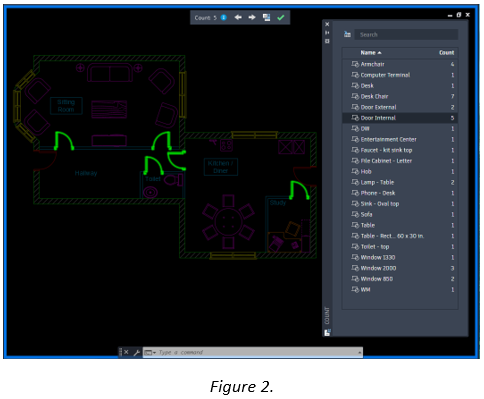Select the WM block row
Image resolution: width=484 pixels, height=399 pixels.
click(x=400, y=289)
